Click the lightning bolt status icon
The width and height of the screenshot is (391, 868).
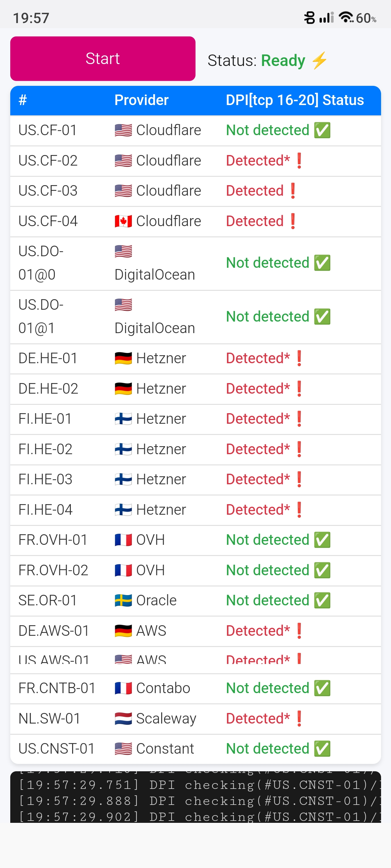pyautogui.click(x=319, y=60)
